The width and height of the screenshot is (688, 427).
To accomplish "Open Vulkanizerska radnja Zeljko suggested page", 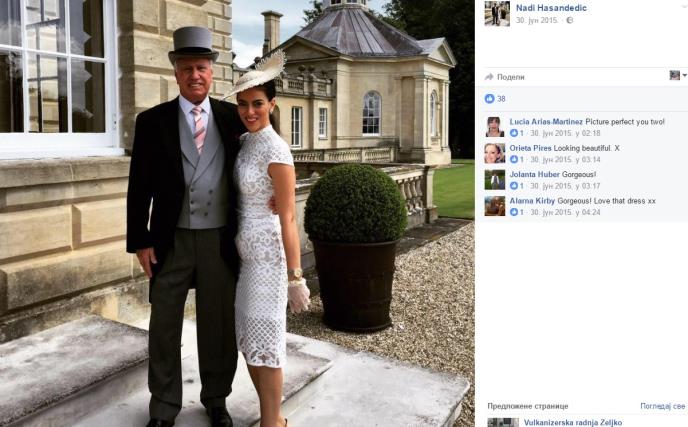I will (573, 423).
